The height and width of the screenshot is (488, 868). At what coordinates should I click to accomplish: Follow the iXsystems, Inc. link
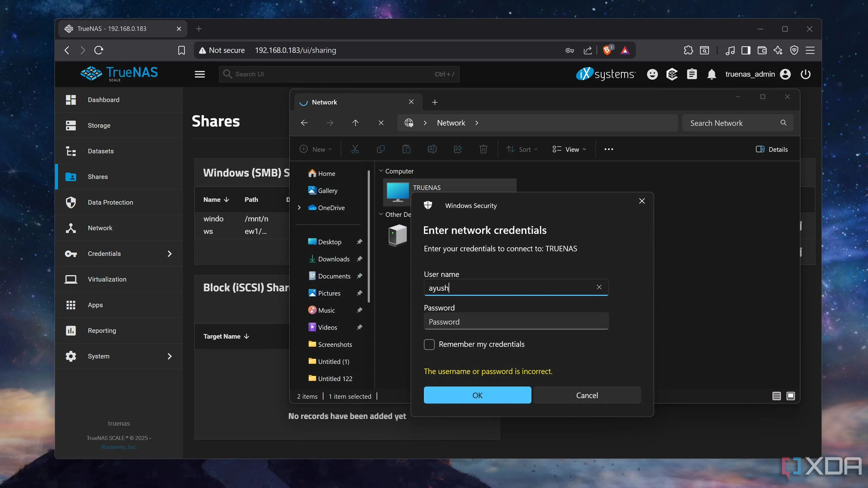pyautogui.click(x=119, y=447)
